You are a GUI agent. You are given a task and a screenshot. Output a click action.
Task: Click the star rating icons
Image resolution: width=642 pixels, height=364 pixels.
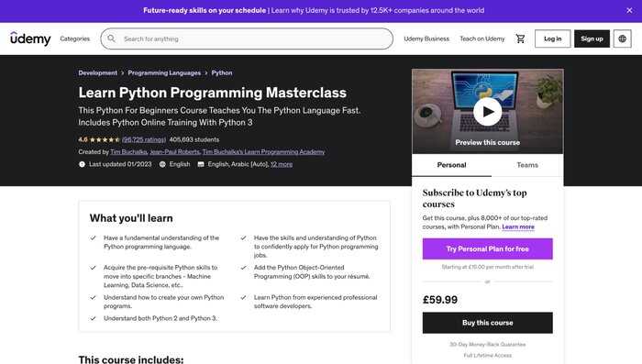(105, 139)
